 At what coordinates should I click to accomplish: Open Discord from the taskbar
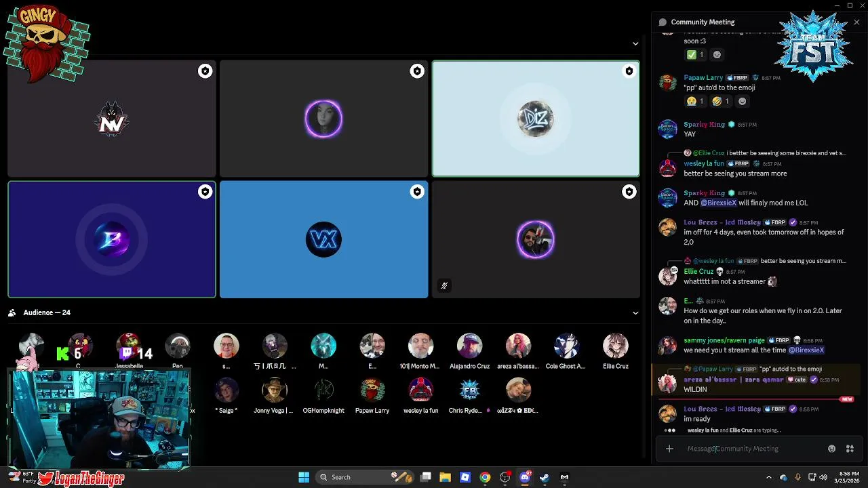525,477
